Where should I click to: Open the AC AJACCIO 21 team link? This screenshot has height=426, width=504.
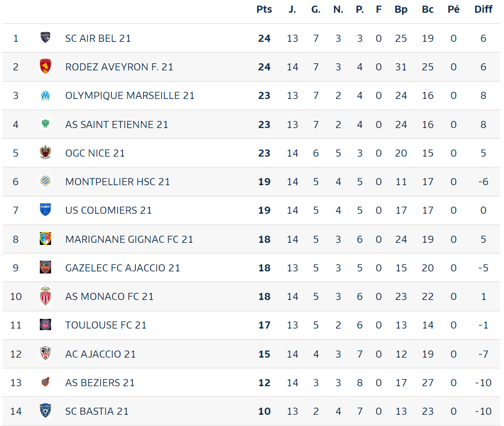100,354
